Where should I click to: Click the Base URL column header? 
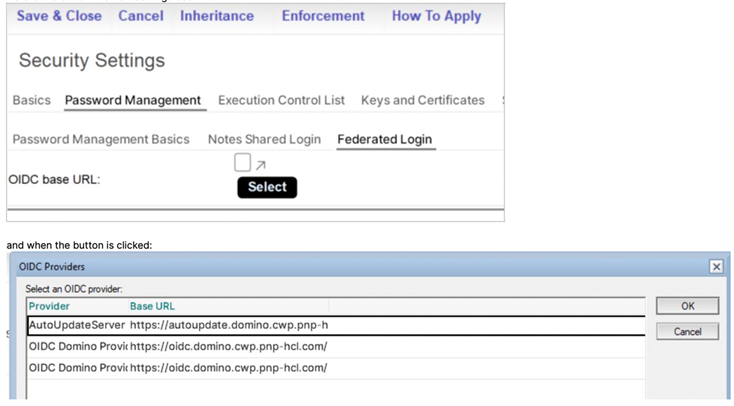(152, 306)
